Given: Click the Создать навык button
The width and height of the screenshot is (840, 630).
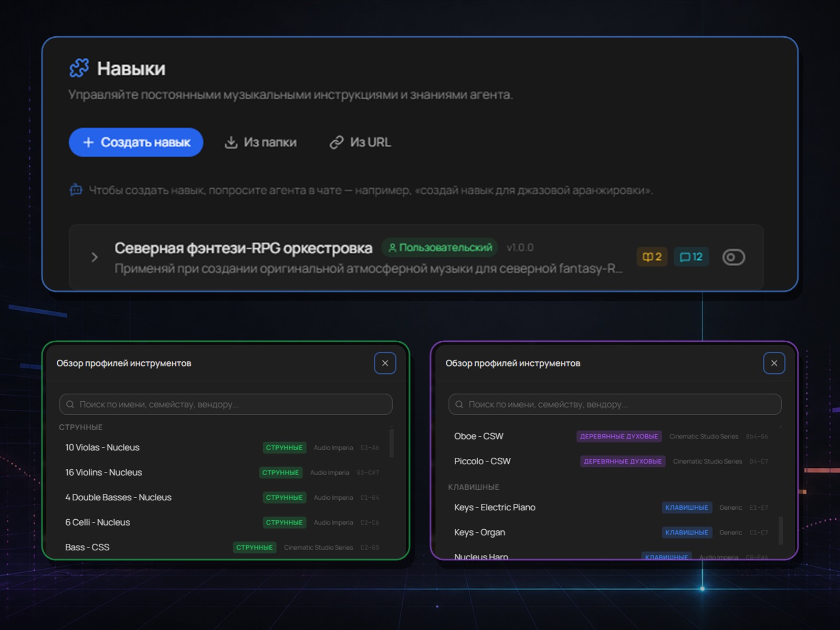Looking at the screenshot, I should click(136, 142).
